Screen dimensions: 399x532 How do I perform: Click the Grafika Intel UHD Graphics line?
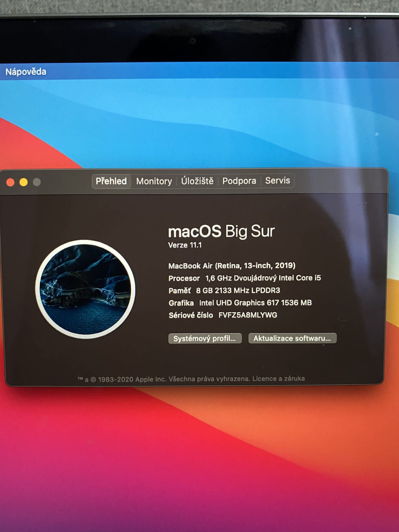pos(240,303)
